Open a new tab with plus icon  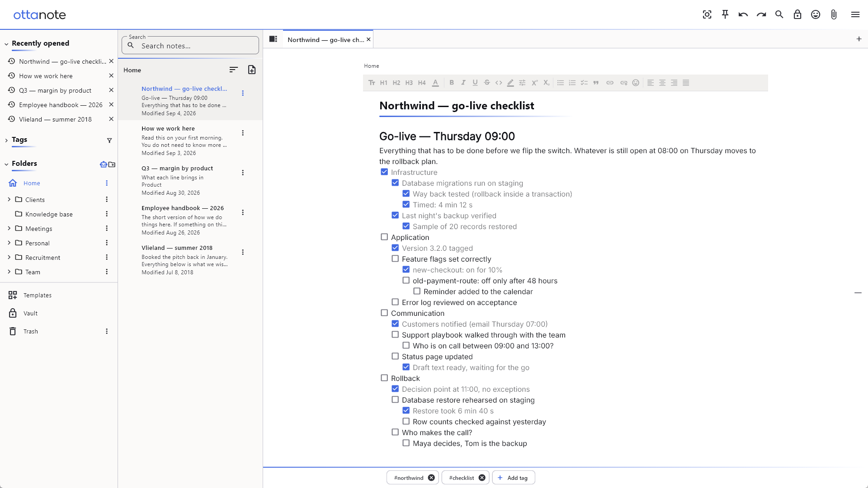point(859,39)
